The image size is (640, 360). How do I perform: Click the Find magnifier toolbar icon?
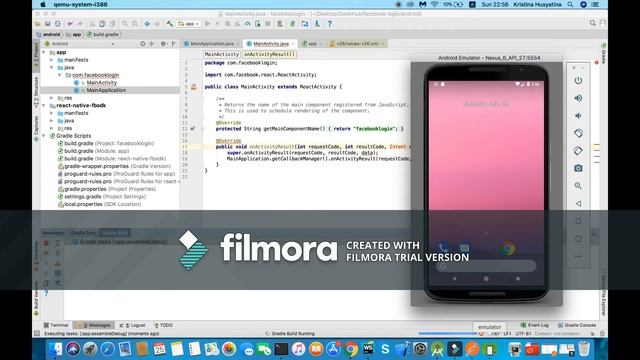[x=124, y=24]
